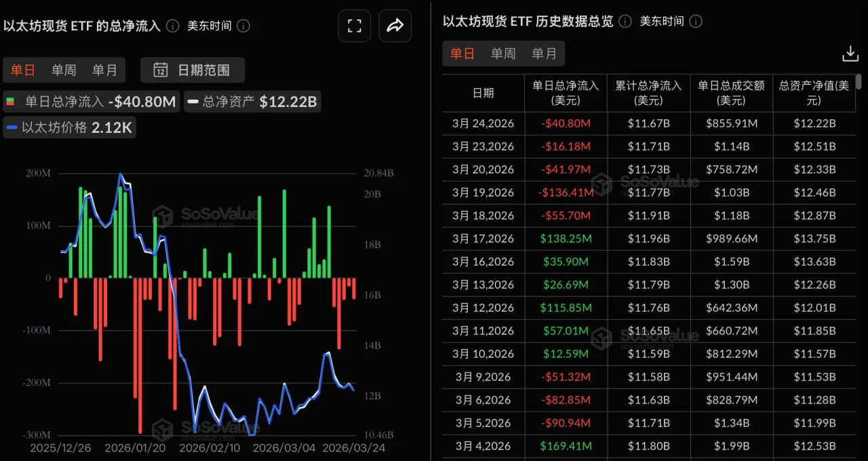Viewport: 868px width, 461px height.
Task: Click the $115.85M net inflow value
Action: [x=566, y=308]
